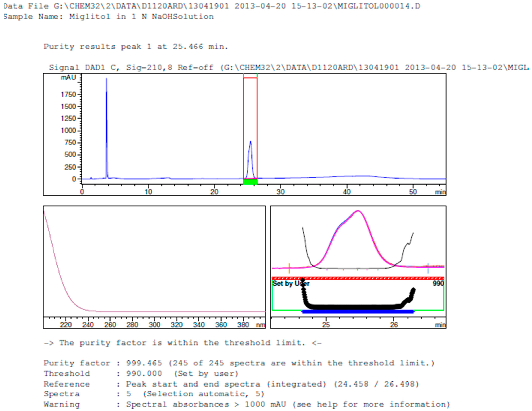Image resolution: width=532 pixels, height=411 pixels.
Task: Click the red dashed threshold line
Action: 358,278
